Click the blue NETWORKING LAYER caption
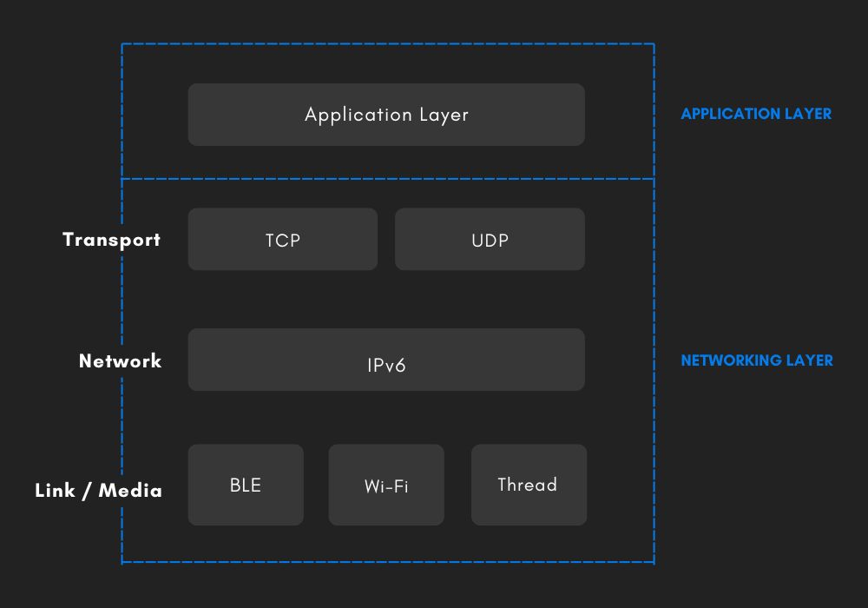Screen dimensions: 868x608 tap(756, 360)
